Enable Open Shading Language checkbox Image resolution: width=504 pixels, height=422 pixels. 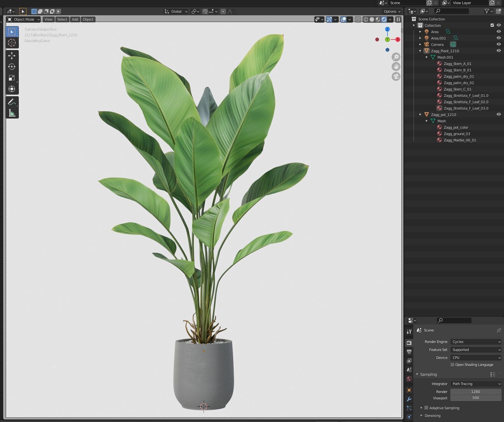click(x=452, y=365)
